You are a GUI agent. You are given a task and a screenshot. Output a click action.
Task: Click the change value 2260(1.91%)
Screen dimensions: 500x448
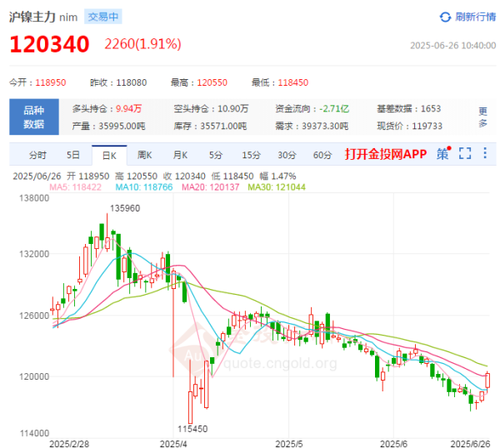(142, 44)
